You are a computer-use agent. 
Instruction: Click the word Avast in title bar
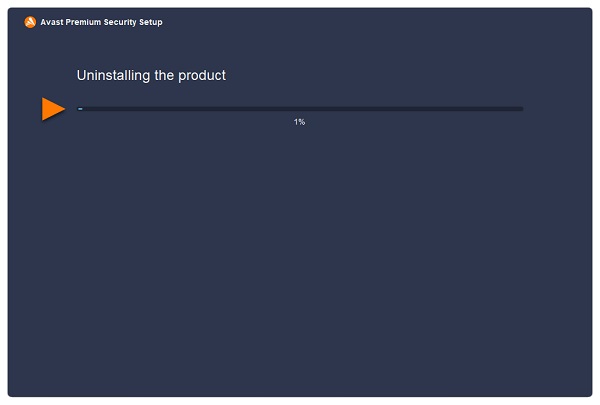[52, 22]
